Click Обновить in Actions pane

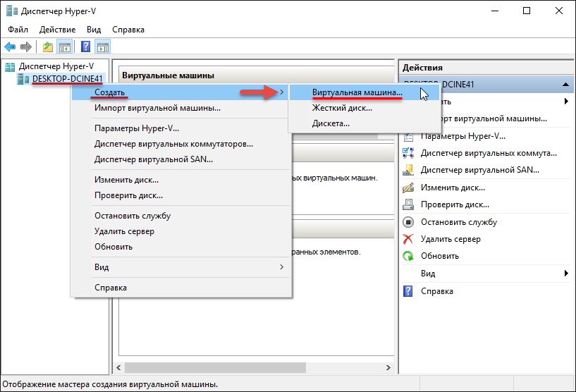point(440,256)
